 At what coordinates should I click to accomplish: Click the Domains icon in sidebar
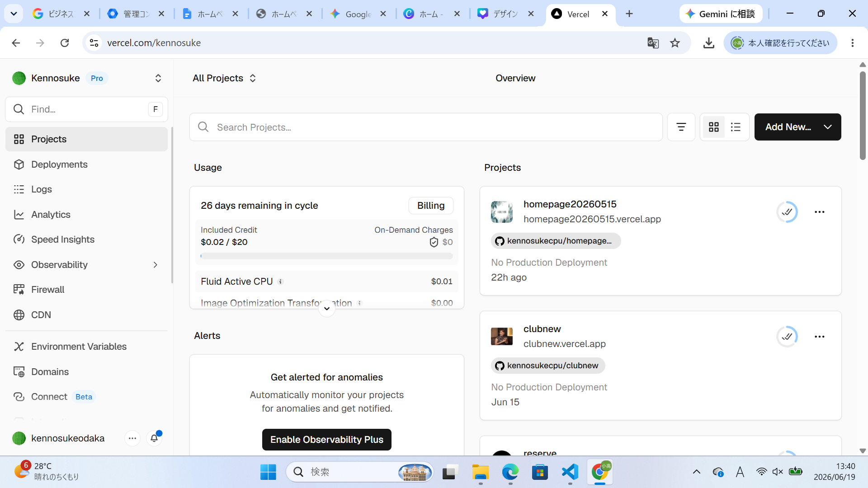(x=19, y=372)
